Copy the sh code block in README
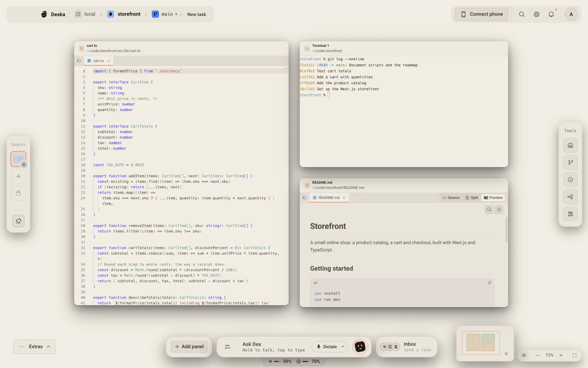This screenshot has width=588, height=368. coord(490,283)
